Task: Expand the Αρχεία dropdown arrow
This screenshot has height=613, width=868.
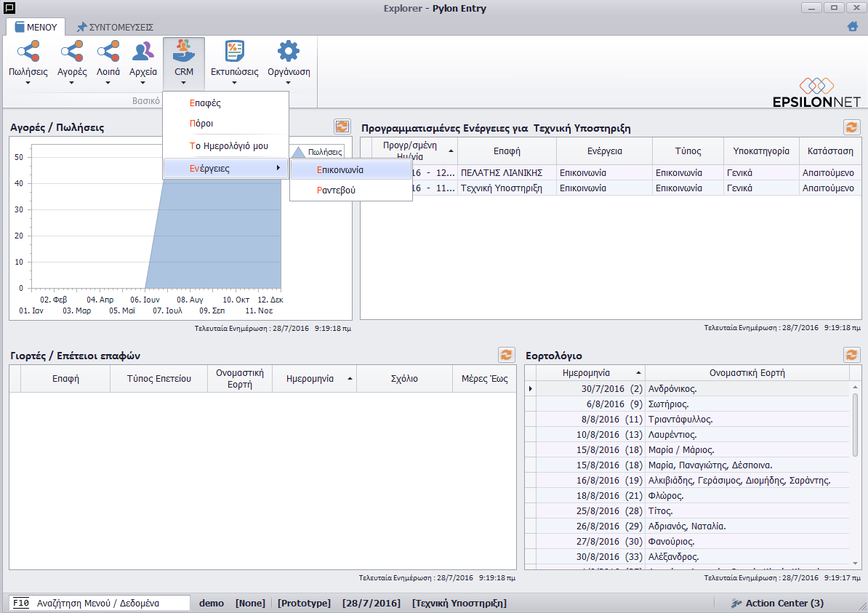Action: tap(142, 83)
